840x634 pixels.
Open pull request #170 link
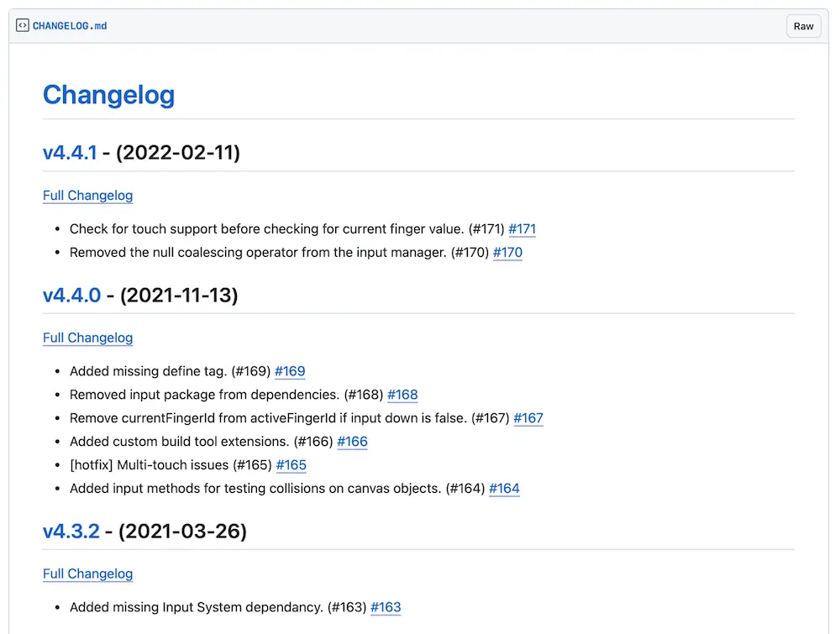[507, 252]
